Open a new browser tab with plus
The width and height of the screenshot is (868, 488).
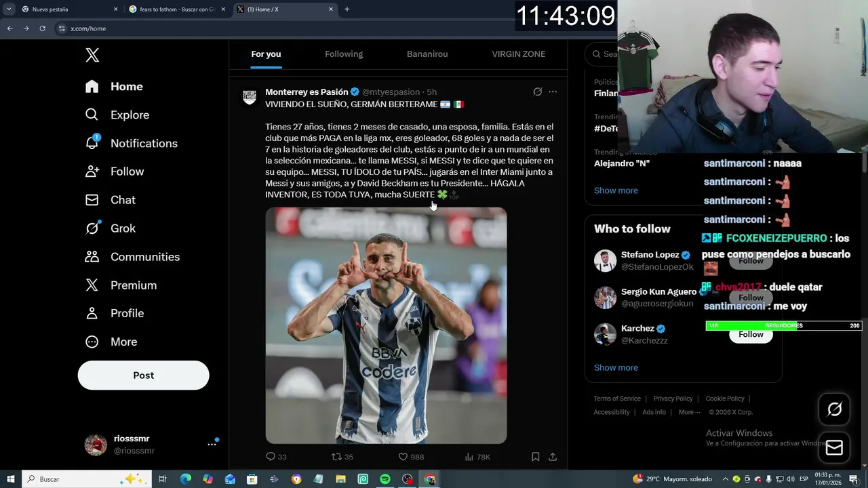[347, 9]
